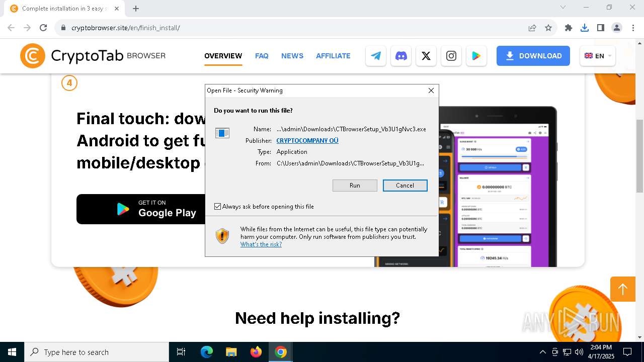This screenshot has width=644, height=362.
Task: Open the X (Twitter) profile icon
Action: coord(426,56)
